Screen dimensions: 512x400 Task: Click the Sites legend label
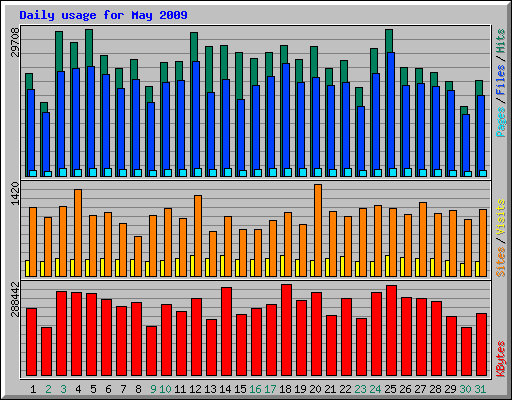pos(501,262)
